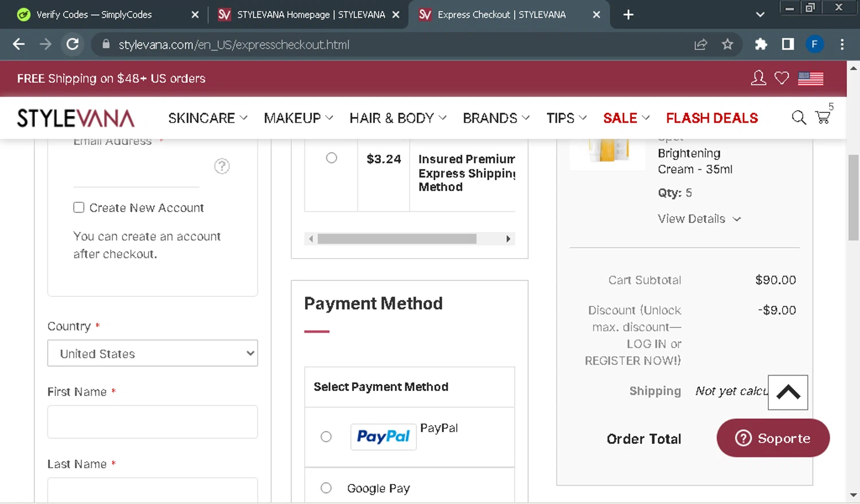Image resolution: width=860 pixels, height=504 pixels.
Task: Expand the HAIR & BODY menu
Action: tap(398, 118)
